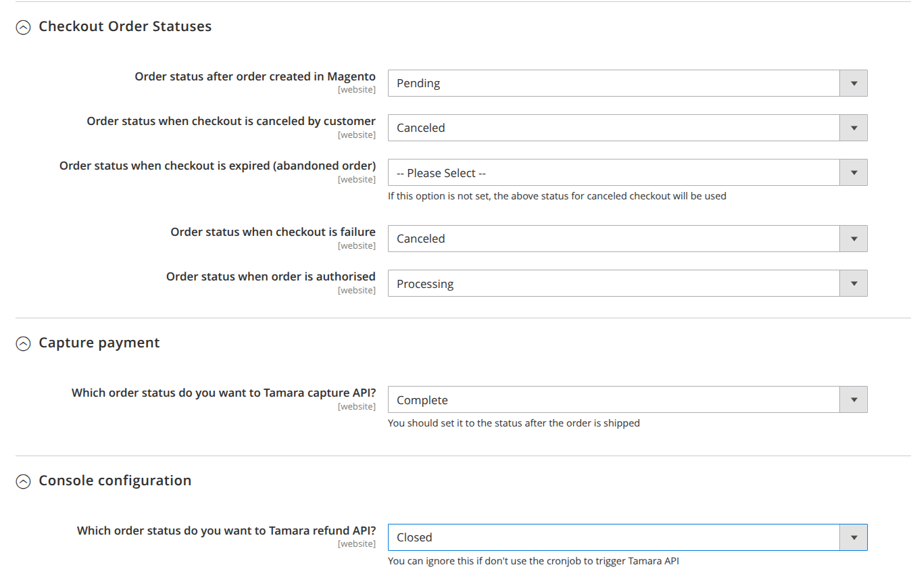Toggle the Console configuration section heading
911x588 pixels.
pos(115,481)
